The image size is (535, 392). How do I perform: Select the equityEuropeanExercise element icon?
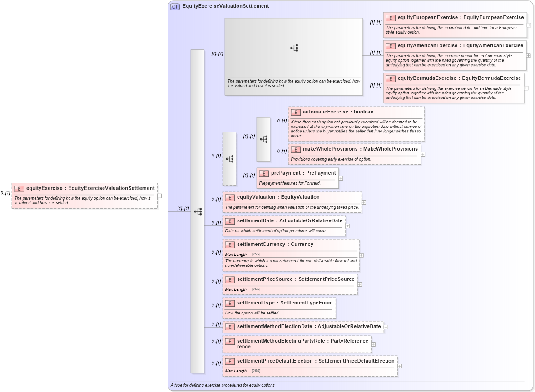[390, 17]
